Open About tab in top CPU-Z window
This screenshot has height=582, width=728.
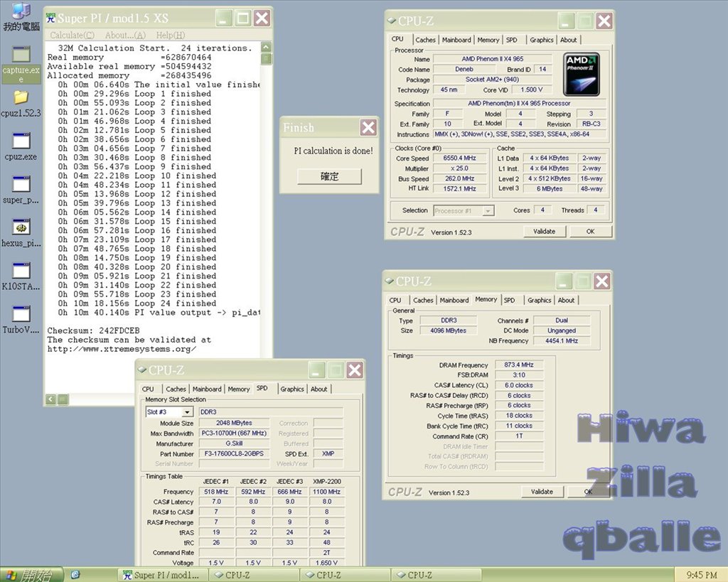pos(568,40)
